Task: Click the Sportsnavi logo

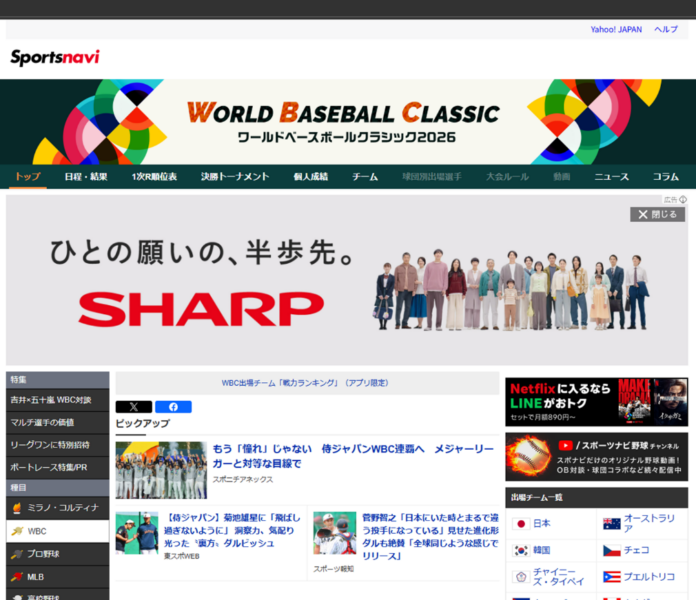Action: 55,57
